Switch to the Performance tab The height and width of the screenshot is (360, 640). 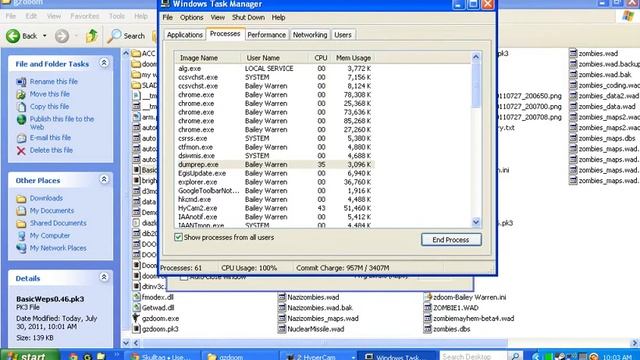point(267,35)
